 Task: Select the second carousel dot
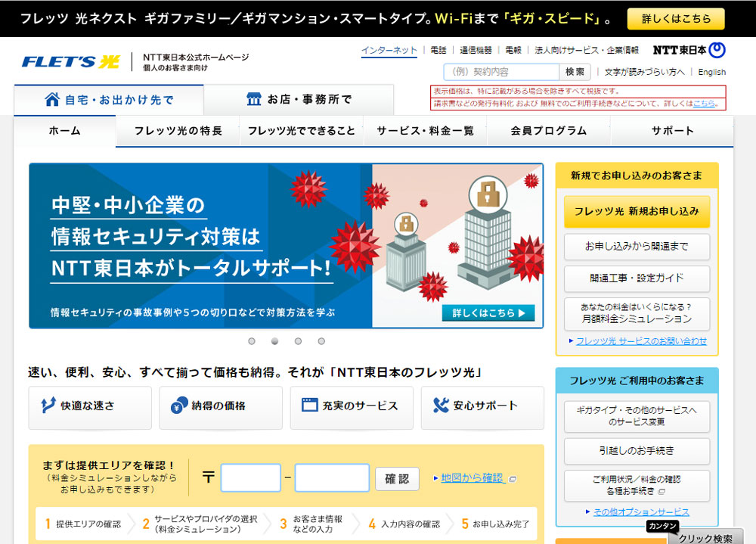coord(275,341)
